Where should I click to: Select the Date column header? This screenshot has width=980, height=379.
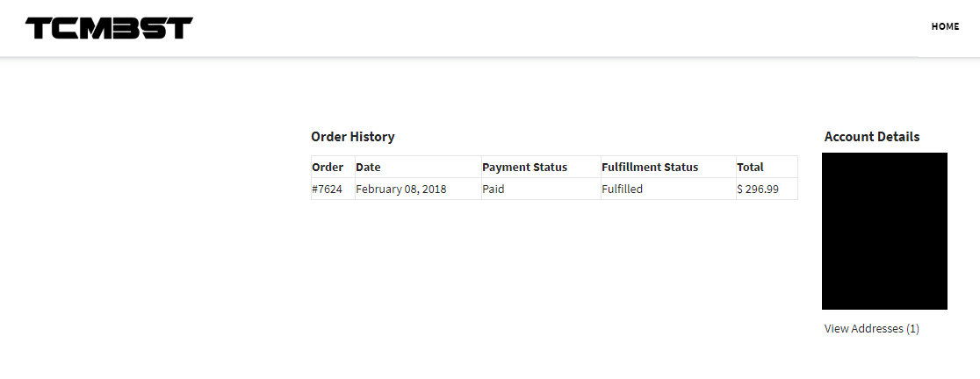point(368,167)
